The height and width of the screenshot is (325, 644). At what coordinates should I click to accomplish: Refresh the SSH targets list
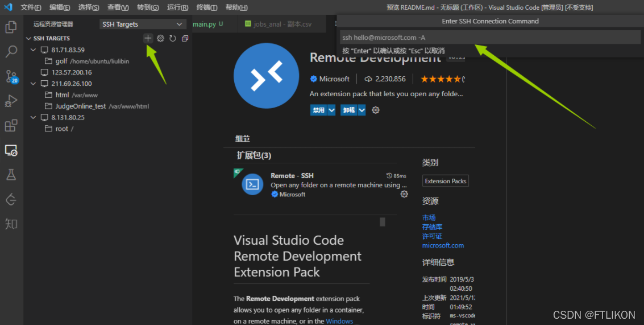(x=173, y=38)
